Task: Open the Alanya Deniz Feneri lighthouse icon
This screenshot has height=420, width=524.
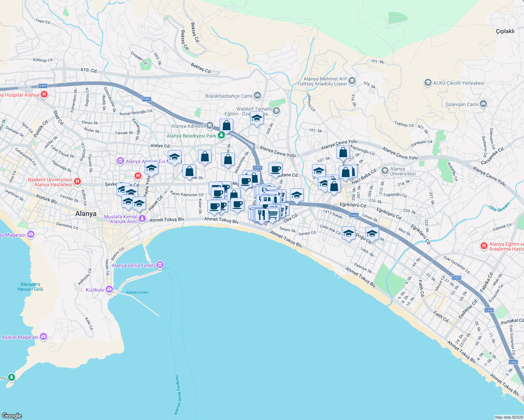Action: click(160, 265)
